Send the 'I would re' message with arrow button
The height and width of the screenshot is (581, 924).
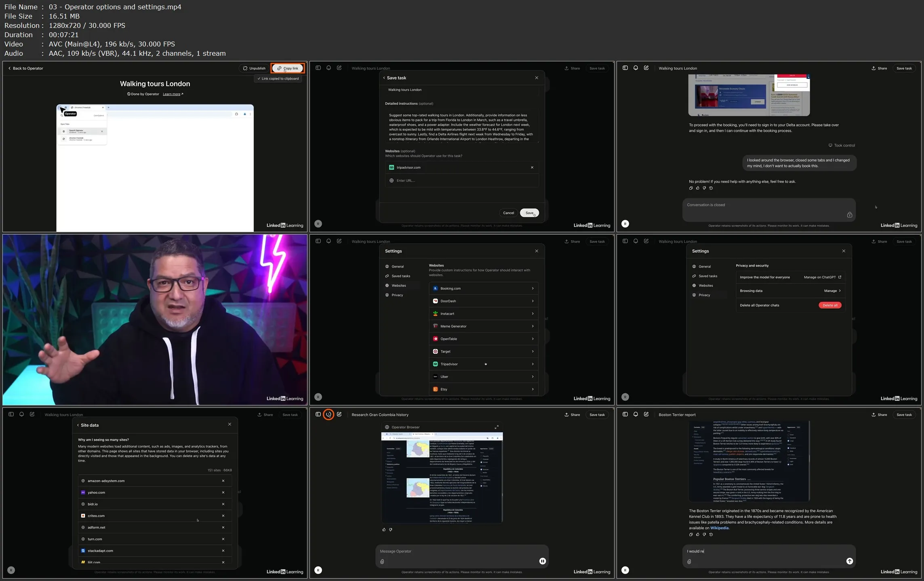coord(849,561)
